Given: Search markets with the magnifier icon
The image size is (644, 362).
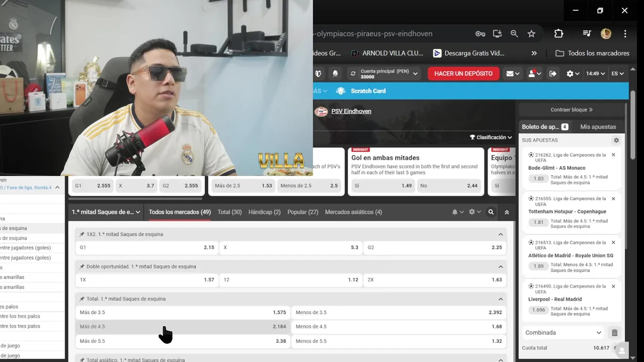Looking at the screenshot, I should (491, 212).
